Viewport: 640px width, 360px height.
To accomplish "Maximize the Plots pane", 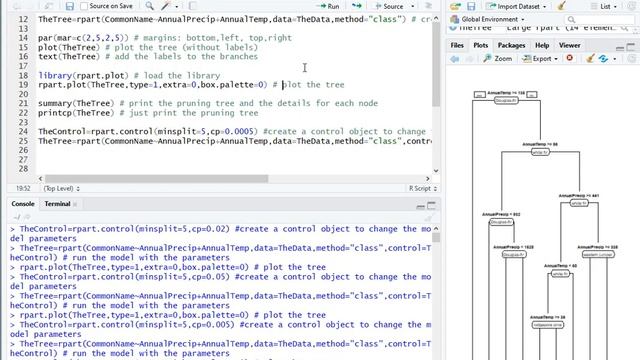I will point(631,47).
